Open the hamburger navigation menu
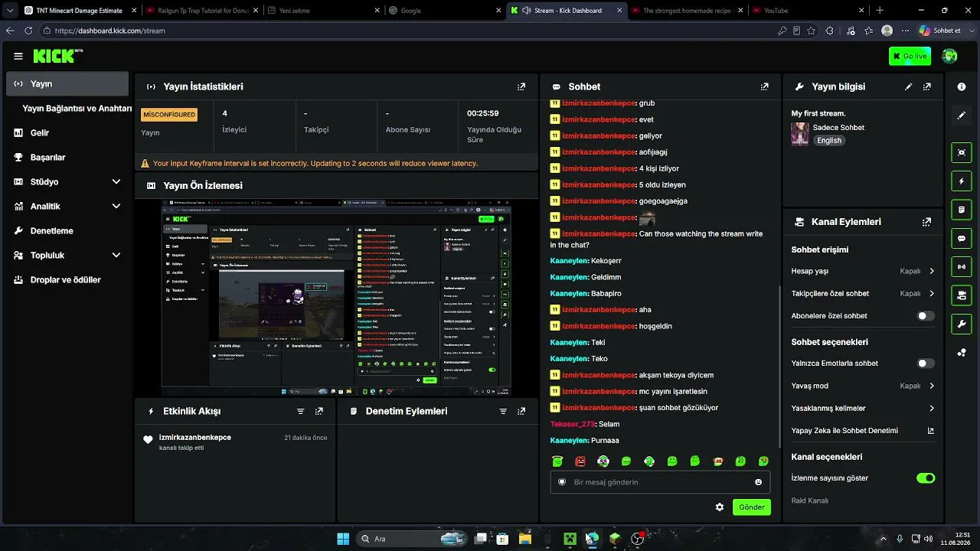The width and height of the screenshot is (980, 551). point(18,56)
